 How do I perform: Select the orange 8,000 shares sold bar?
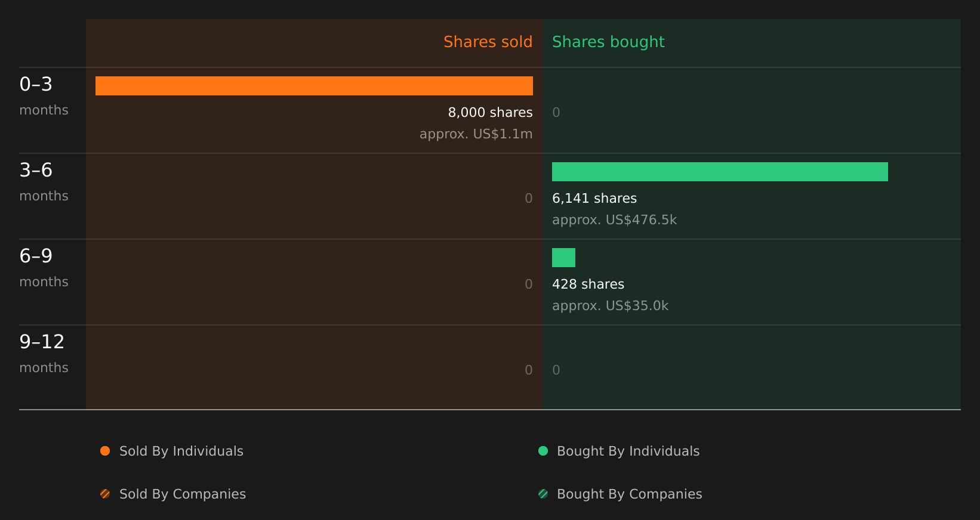click(x=314, y=86)
